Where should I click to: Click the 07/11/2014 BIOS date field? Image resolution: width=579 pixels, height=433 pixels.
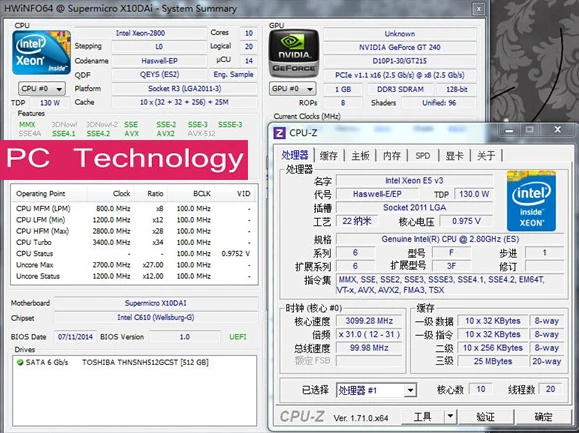pos(75,337)
